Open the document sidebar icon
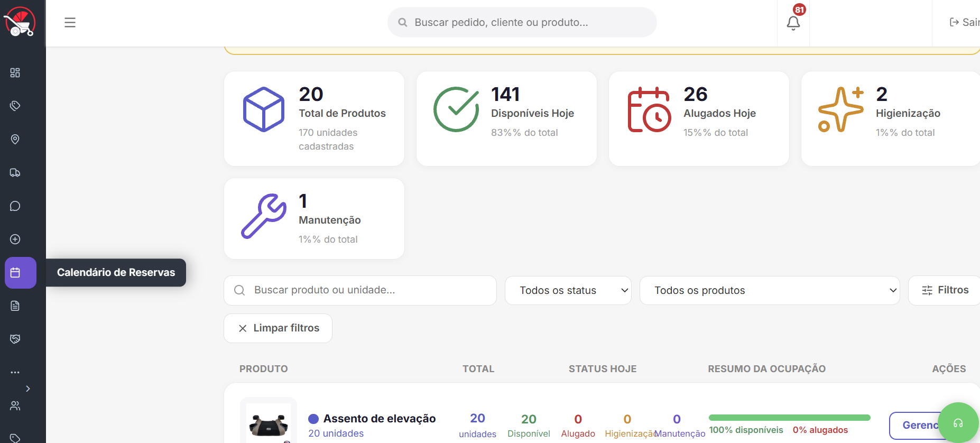Viewport: 980px width, 443px height. click(x=15, y=306)
